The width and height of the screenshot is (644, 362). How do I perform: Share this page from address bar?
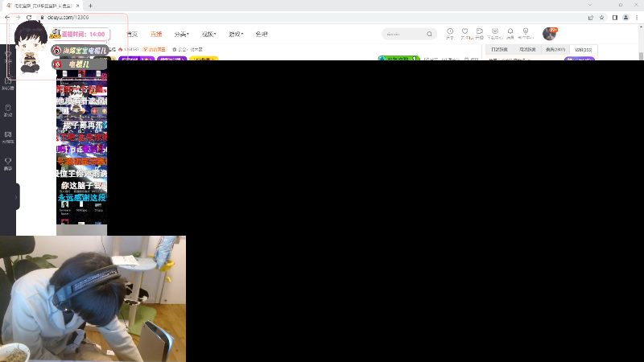[591, 17]
